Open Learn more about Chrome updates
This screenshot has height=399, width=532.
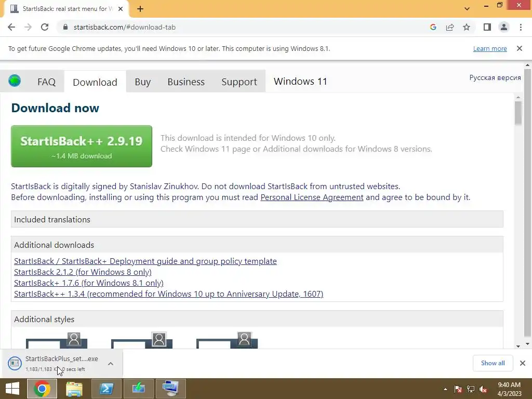490,48
